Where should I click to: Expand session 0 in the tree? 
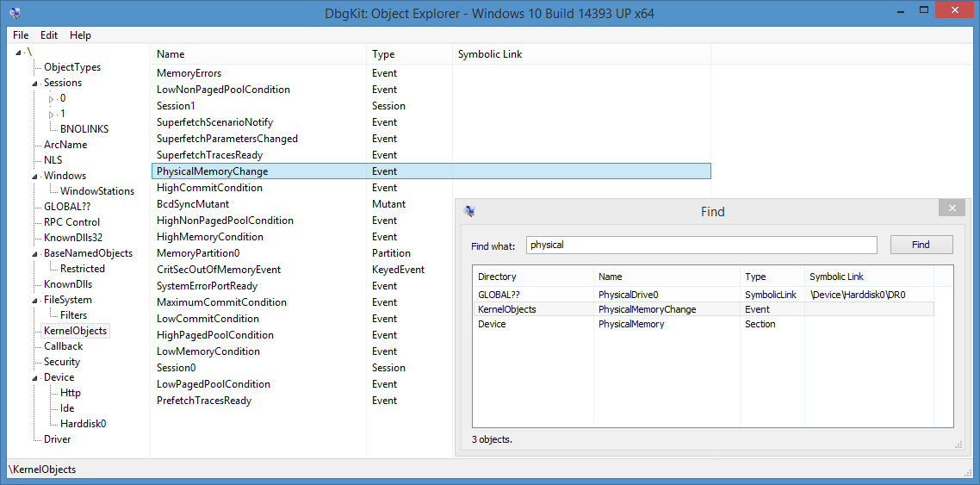pyautogui.click(x=52, y=99)
